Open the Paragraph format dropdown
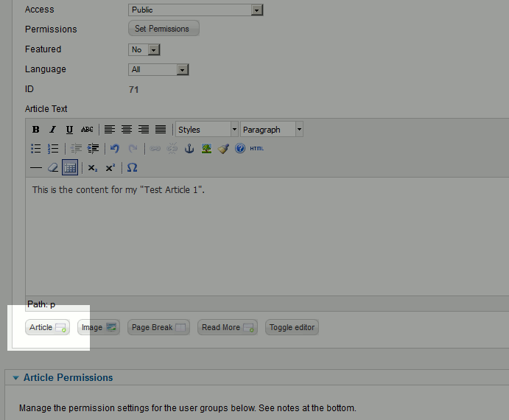The height and width of the screenshot is (420, 509). pos(272,130)
